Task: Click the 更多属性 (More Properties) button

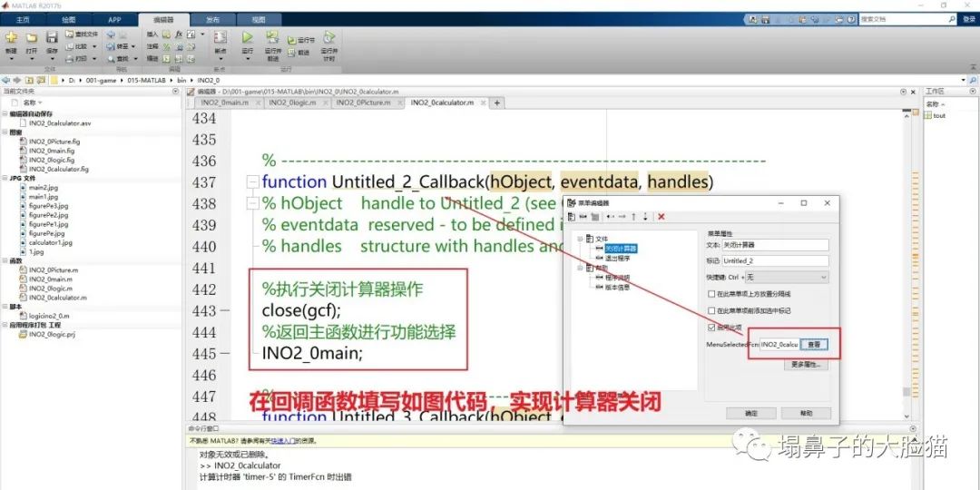Action: coord(806,365)
